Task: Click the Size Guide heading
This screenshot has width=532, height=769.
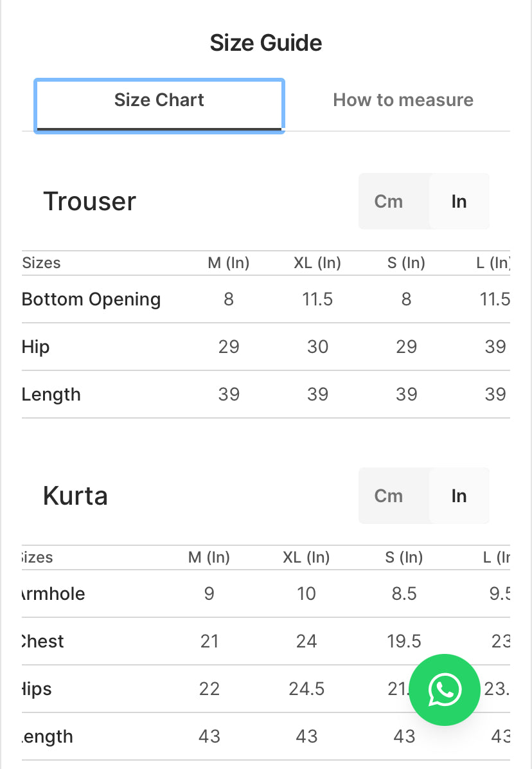Action: (266, 43)
